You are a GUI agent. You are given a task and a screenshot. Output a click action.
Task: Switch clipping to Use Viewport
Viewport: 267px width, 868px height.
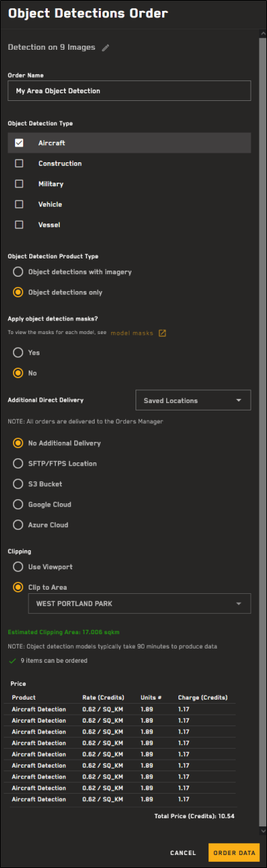[18, 567]
